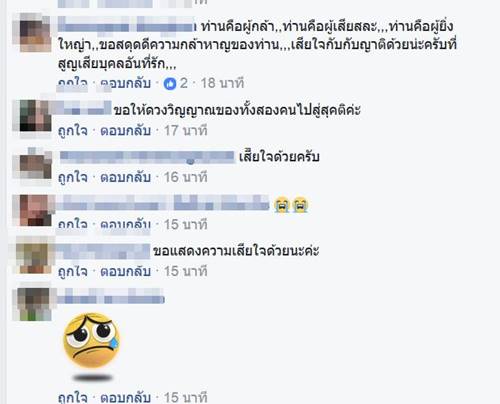The image size is (500, 404).
Task: Click the first crying emoji
Action: click(282, 204)
